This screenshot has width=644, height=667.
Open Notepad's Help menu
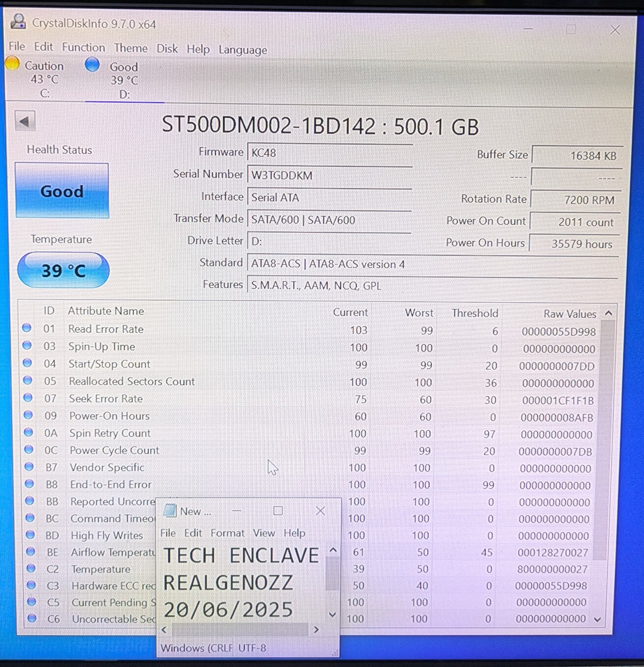294,533
